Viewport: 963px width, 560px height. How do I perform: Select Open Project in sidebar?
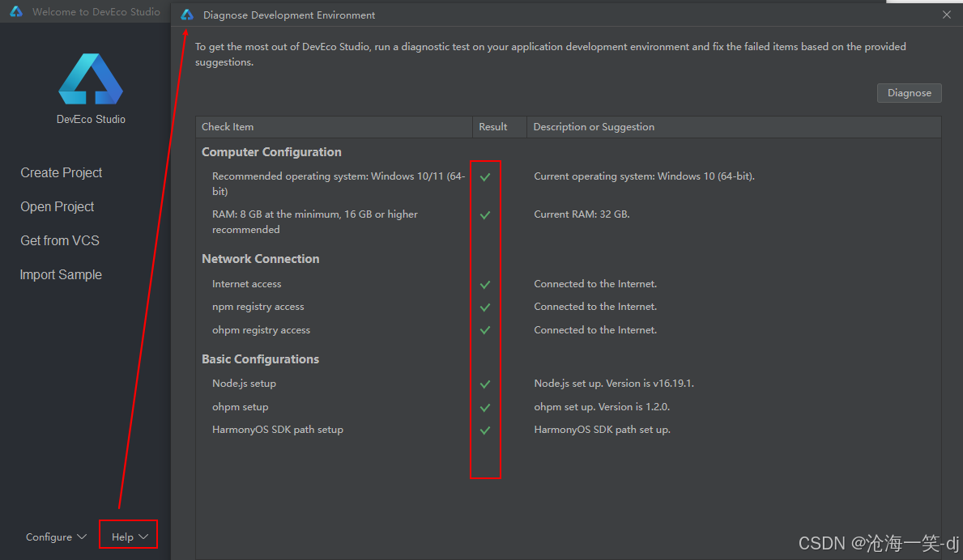point(58,206)
